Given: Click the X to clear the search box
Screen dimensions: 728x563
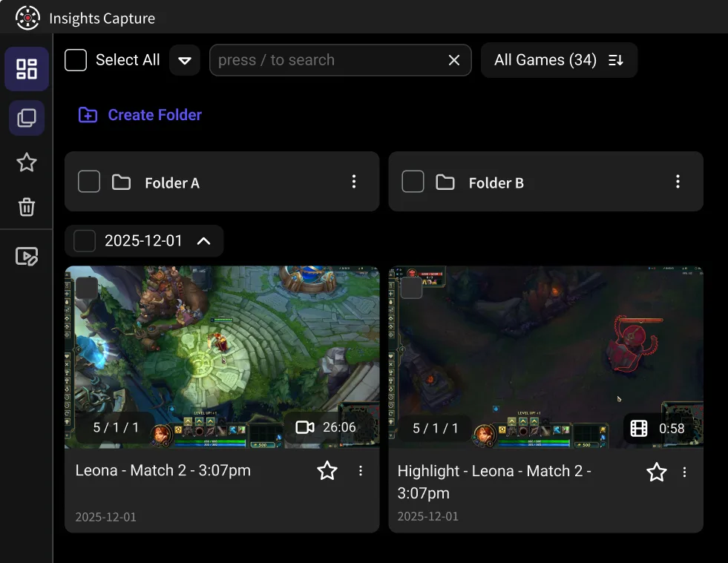Looking at the screenshot, I should pyautogui.click(x=453, y=60).
